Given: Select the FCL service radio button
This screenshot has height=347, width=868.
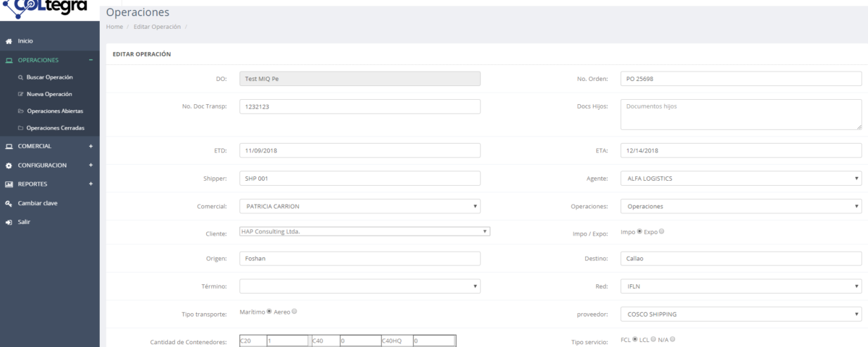Looking at the screenshot, I should click(x=635, y=339).
